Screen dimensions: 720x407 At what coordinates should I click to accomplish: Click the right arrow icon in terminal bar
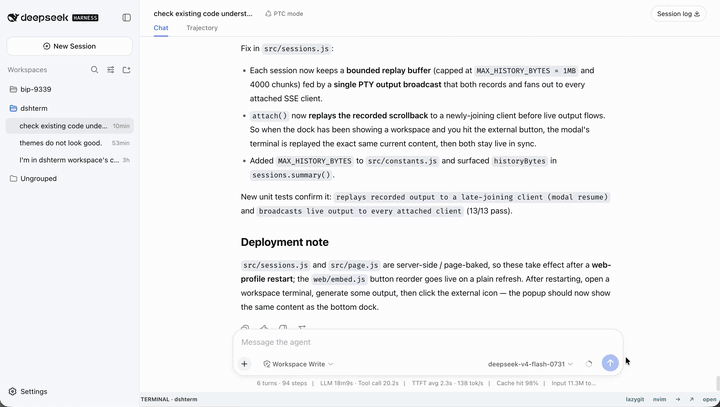[x=678, y=399]
